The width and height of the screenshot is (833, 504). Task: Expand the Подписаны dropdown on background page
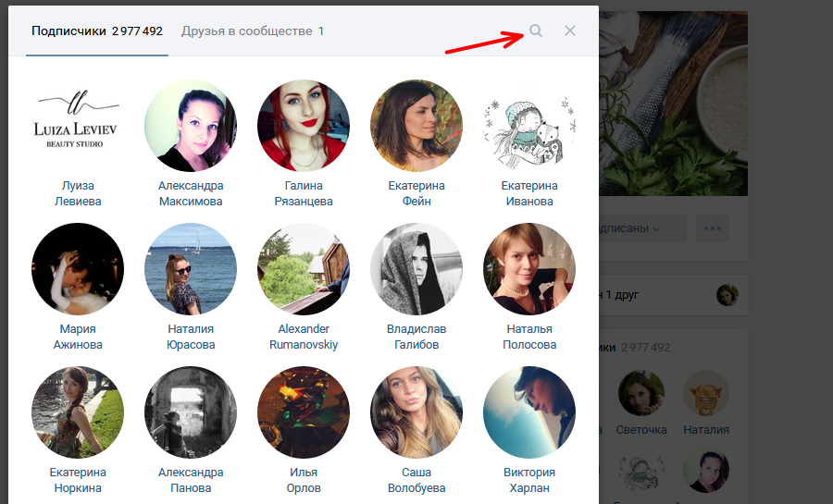pyautogui.click(x=643, y=228)
